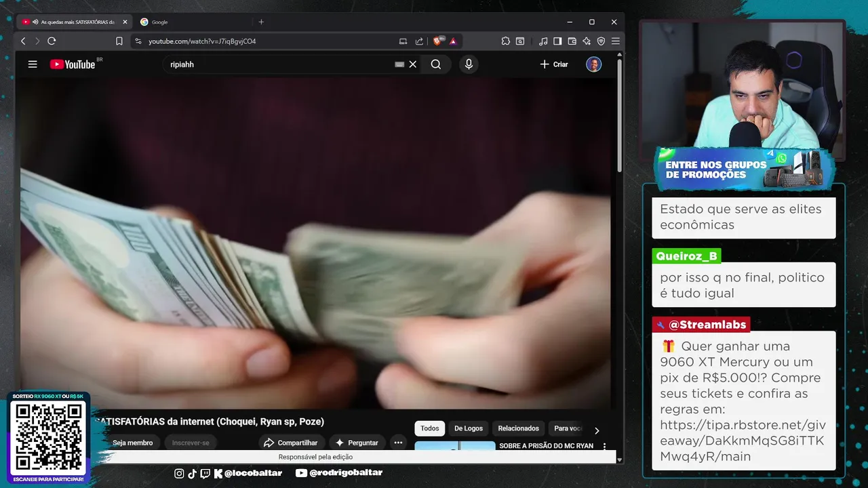This screenshot has width=868, height=488.
Task: Open browser extensions puzzle icon
Action: (x=506, y=41)
